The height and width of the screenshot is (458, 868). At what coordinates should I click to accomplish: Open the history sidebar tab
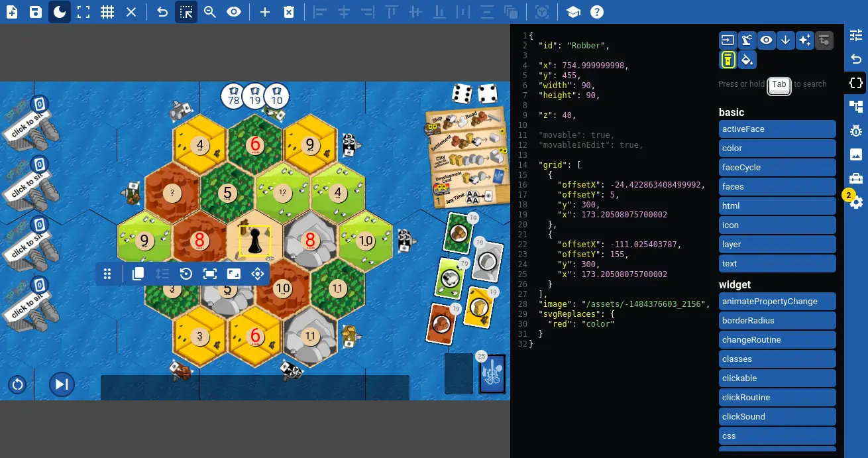click(856, 60)
